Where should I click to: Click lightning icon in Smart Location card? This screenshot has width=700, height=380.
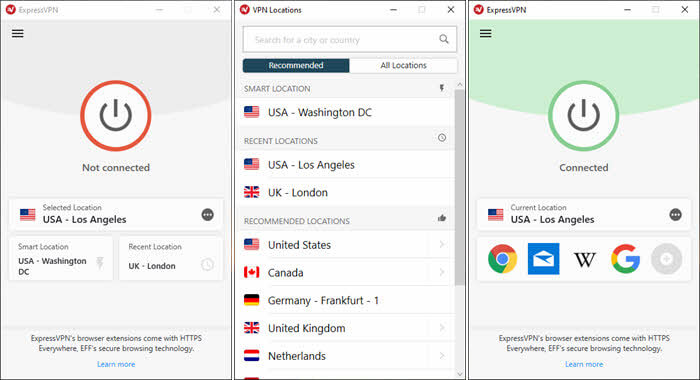[x=100, y=263]
